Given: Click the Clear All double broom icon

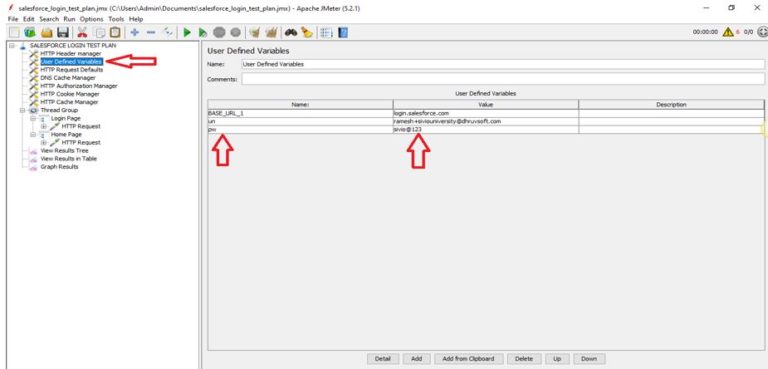Looking at the screenshot, I should pyautogui.click(x=271, y=32).
